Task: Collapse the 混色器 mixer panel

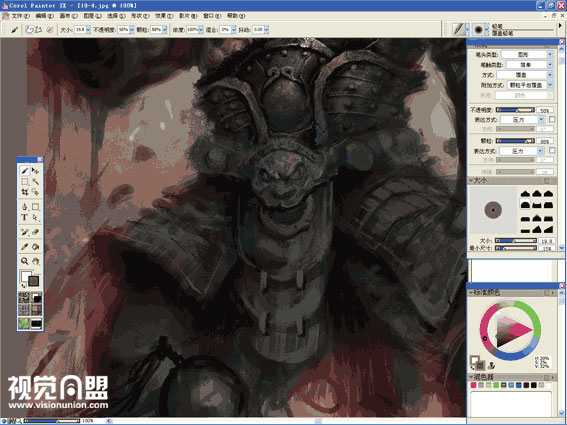Action: (x=471, y=377)
